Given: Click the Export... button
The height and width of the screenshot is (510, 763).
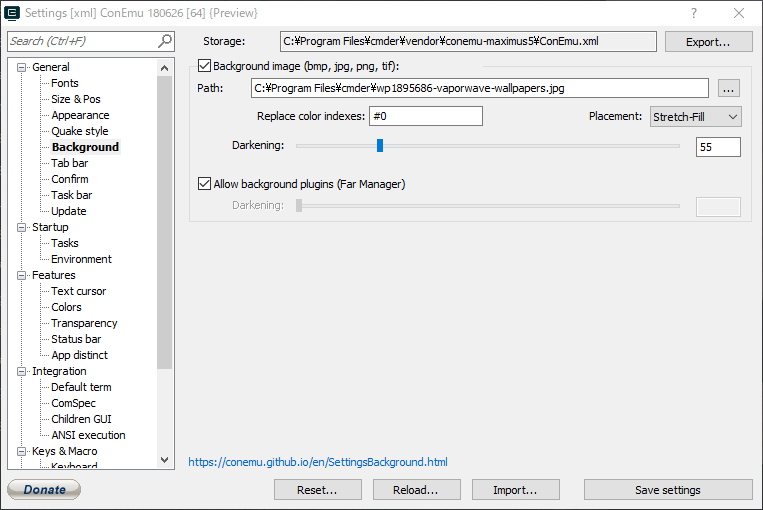Looking at the screenshot, I should [x=708, y=42].
